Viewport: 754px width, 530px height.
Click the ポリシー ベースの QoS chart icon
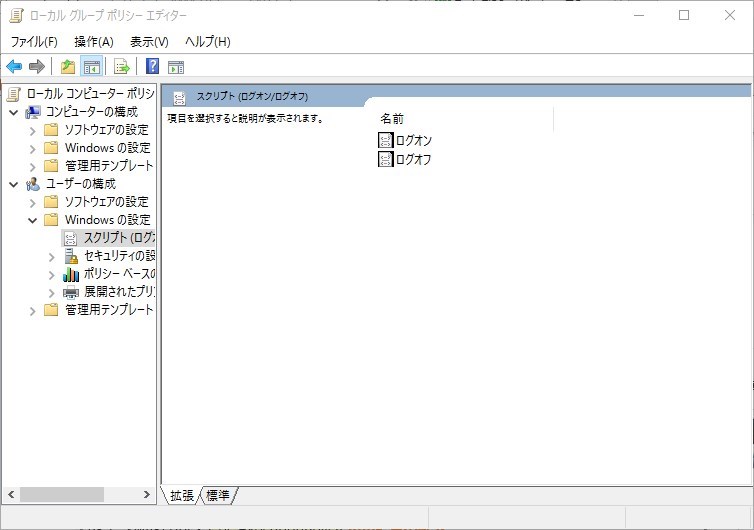[x=71, y=274]
